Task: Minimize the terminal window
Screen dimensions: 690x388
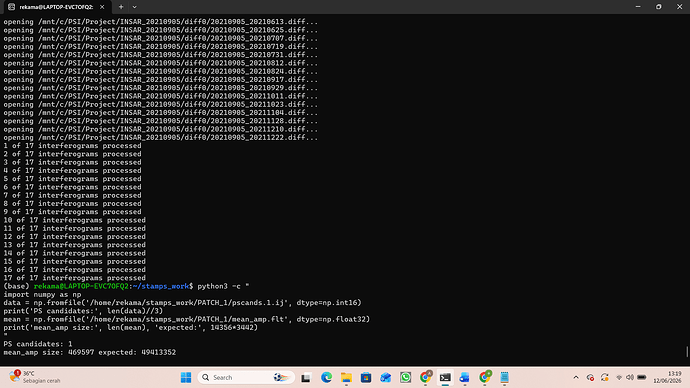Action: [x=638, y=7]
